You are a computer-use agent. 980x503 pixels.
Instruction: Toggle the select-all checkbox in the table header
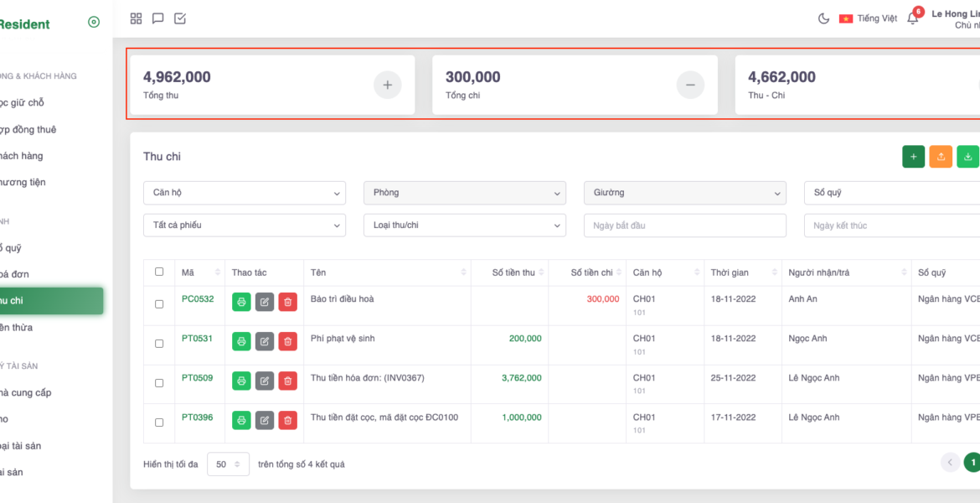coord(159,272)
